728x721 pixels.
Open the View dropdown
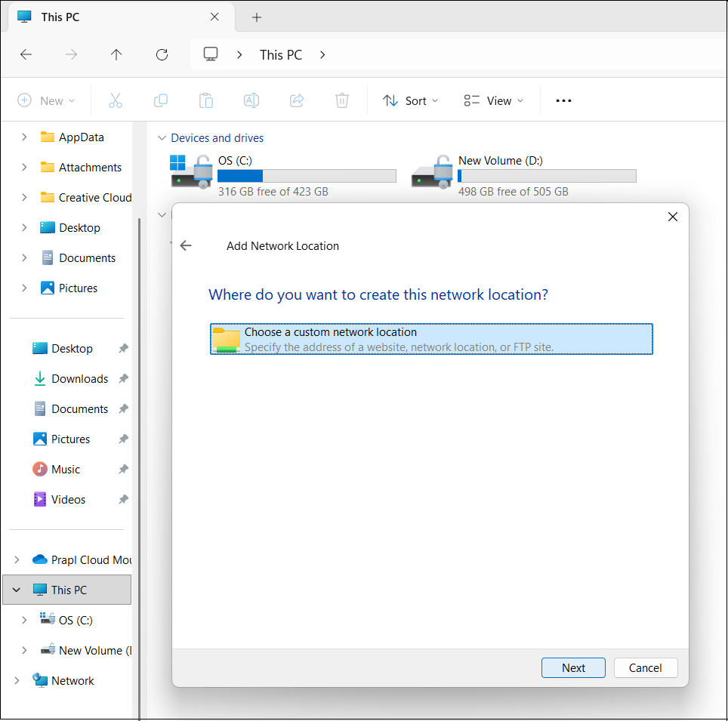(494, 100)
